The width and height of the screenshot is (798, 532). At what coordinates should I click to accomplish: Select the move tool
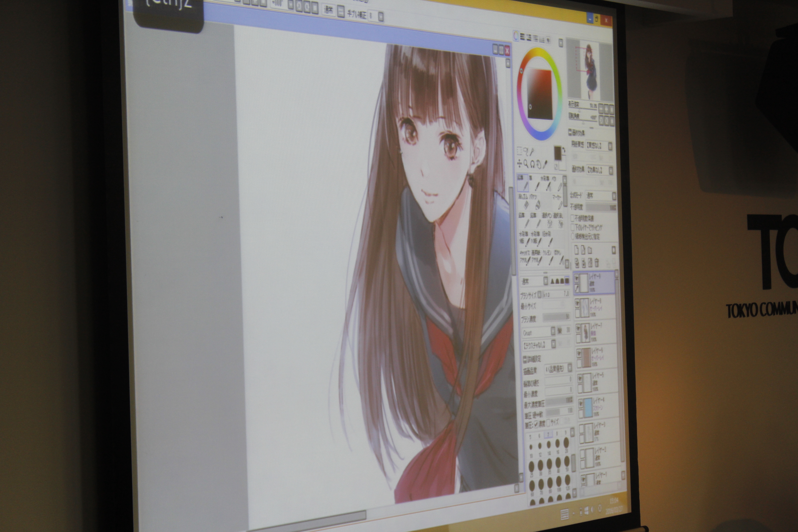tap(520, 164)
